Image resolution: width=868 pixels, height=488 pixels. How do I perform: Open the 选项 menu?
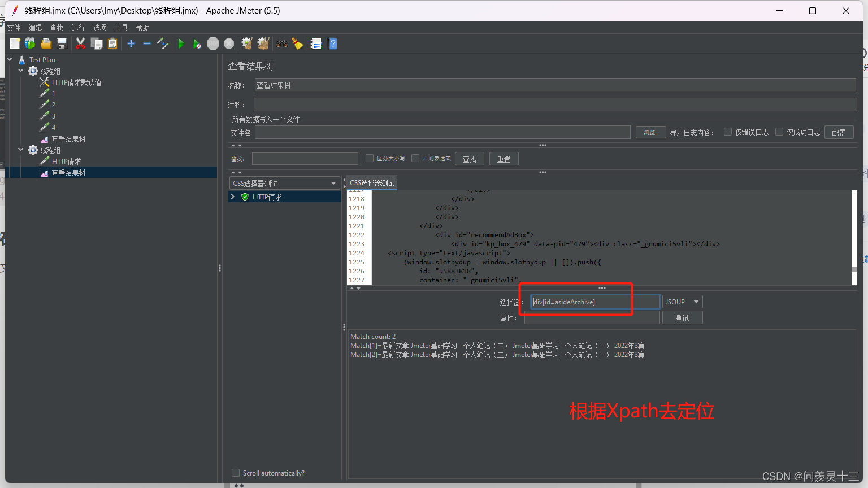click(100, 28)
